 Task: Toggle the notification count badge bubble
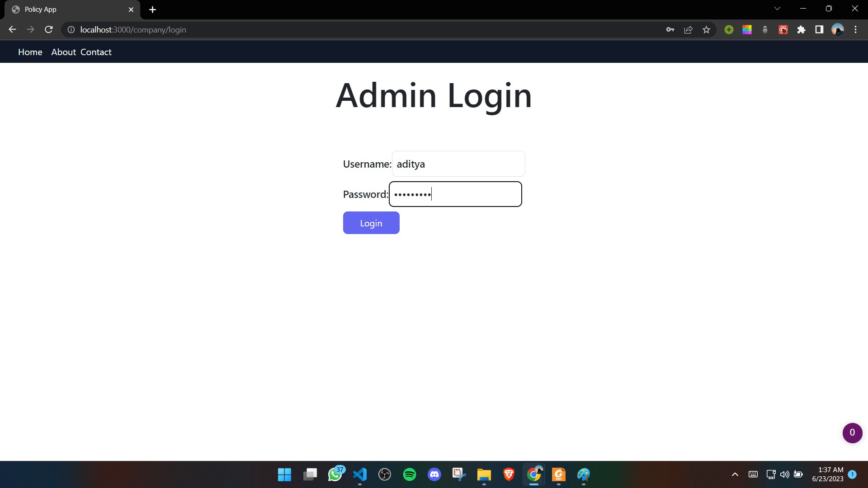point(852,433)
